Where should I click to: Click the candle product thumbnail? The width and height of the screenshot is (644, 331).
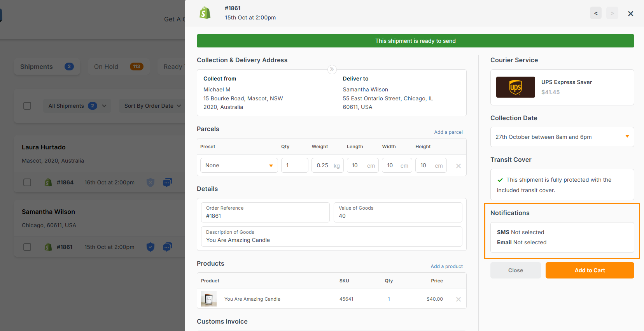208,299
